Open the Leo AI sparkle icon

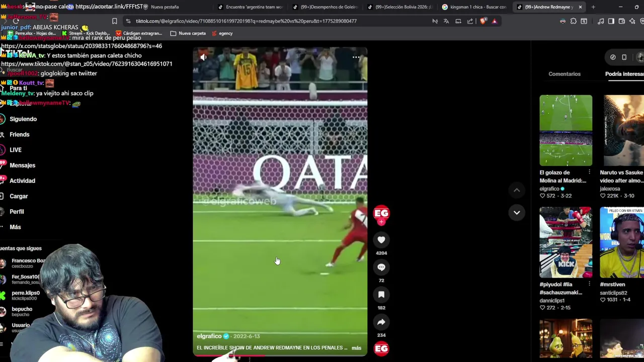point(632,21)
